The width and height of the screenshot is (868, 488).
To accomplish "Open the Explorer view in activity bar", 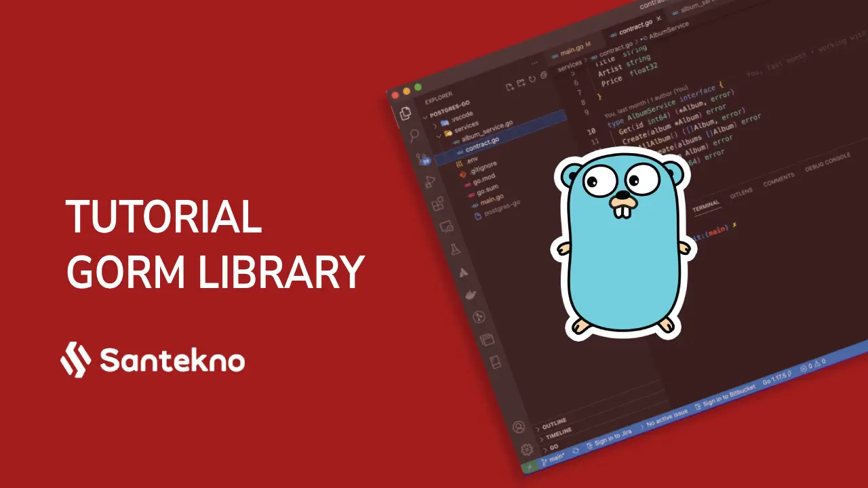I will (x=406, y=113).
